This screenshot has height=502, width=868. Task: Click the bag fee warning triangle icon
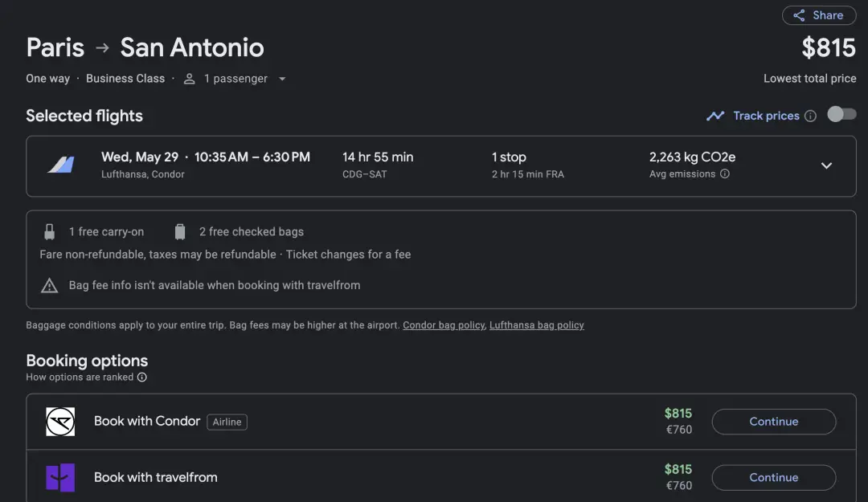[50, 285]
